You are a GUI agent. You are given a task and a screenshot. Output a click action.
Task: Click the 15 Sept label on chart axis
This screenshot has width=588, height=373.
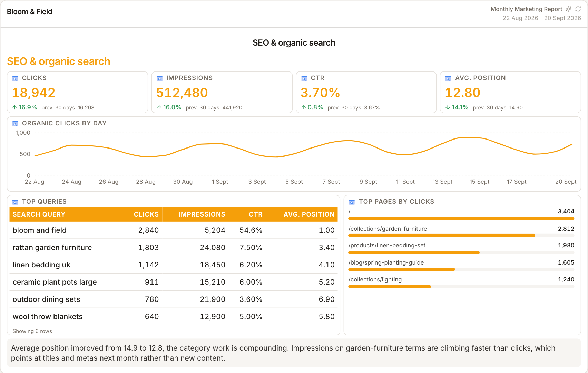point(479,182)
